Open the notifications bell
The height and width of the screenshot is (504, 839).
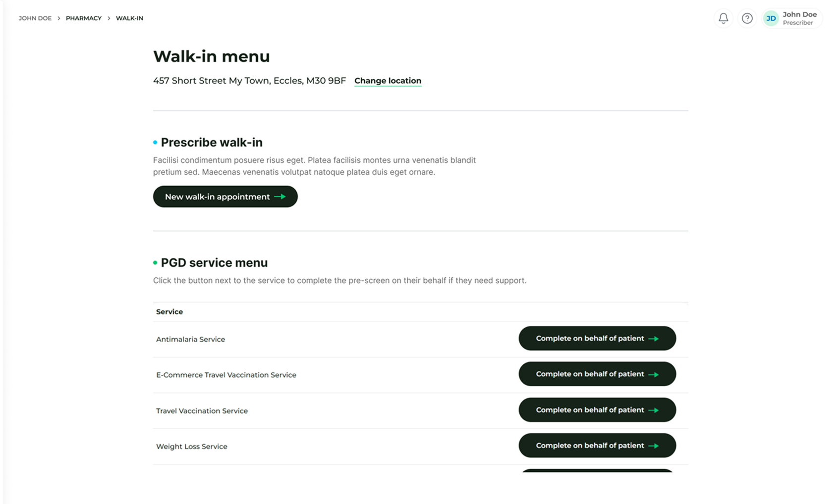723,18
